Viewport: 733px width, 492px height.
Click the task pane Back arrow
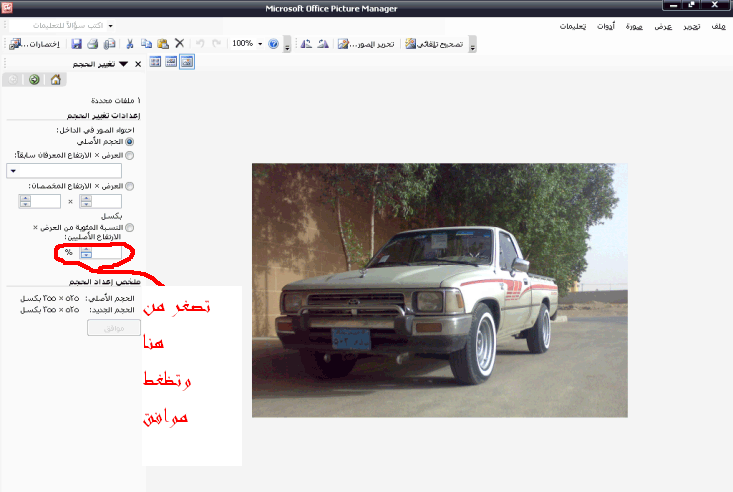(13, 80)
